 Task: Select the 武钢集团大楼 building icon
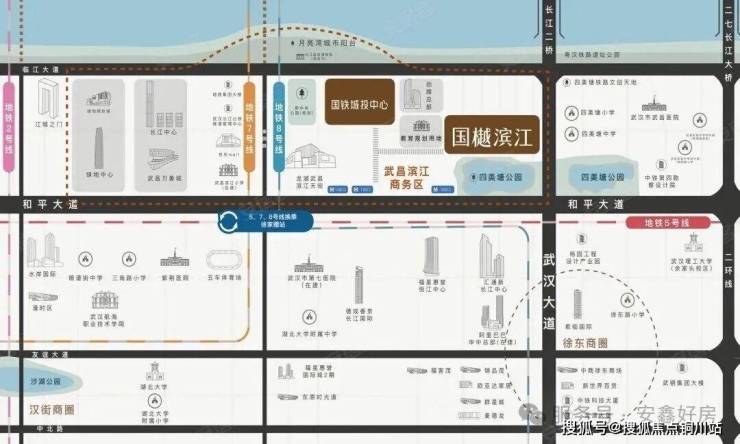point(682,368)
